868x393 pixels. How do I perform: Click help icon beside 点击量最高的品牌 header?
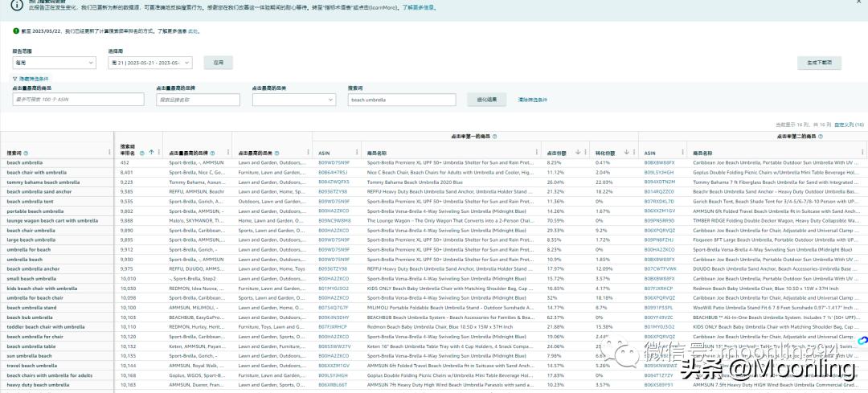coord(212,153)
